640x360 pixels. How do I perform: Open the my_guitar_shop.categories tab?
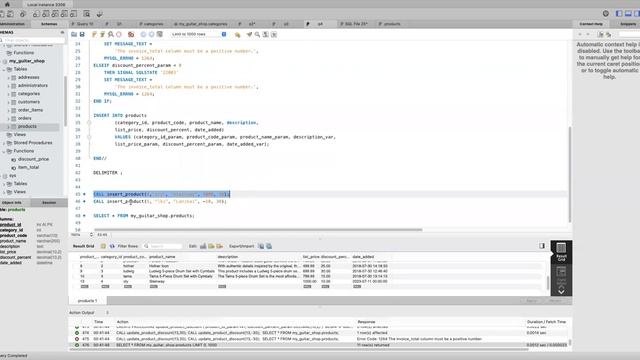[201, 24]
